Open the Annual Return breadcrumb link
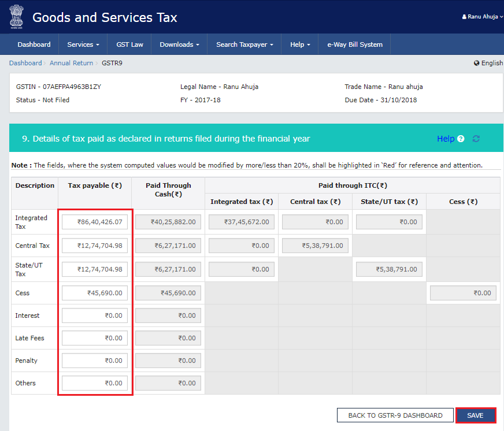Image resolution: width=504 pixels, height=431 pixels. coord(71,62)
